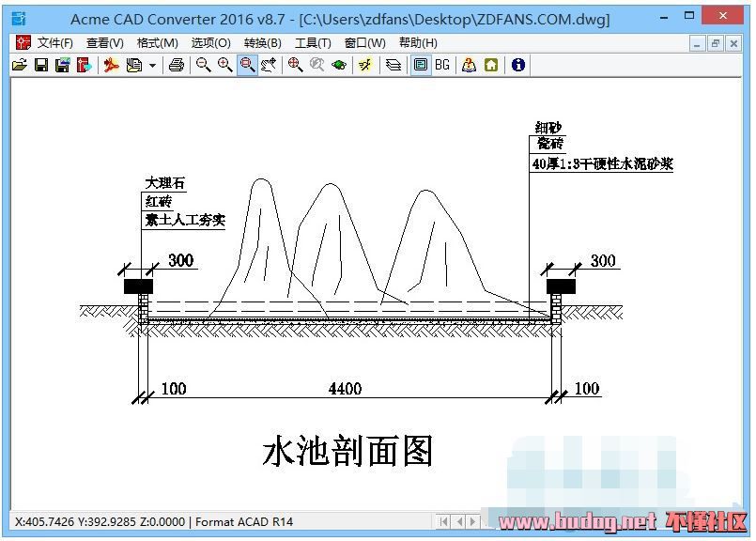Viewport: 756px width, 541px height.
Task: Click the 素土人工夯实 annotation label
Action: (x=185, y=221)
